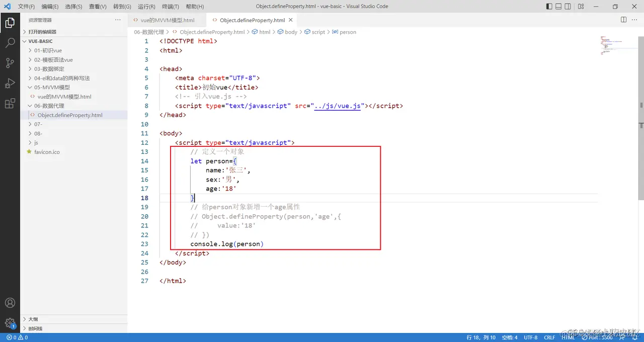
Task: Select Object.defineProperty.html in file tree
Action: point(74,115)
